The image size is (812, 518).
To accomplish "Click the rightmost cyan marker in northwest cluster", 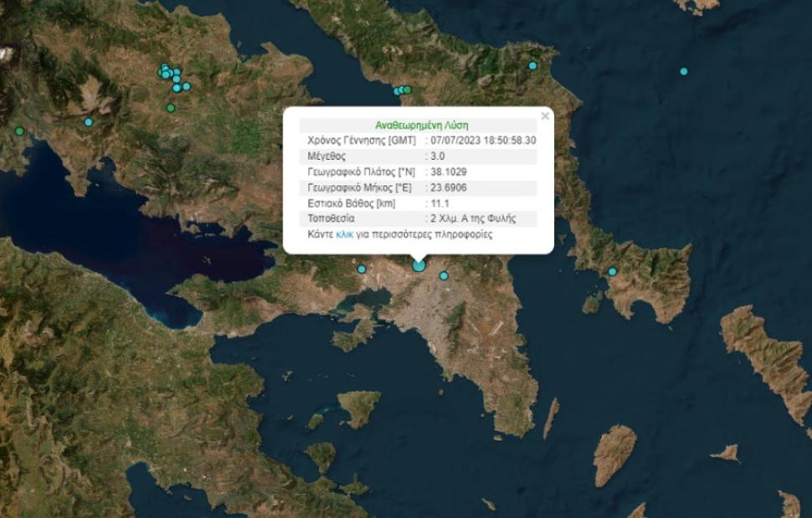I will click(x=186, y=86).
